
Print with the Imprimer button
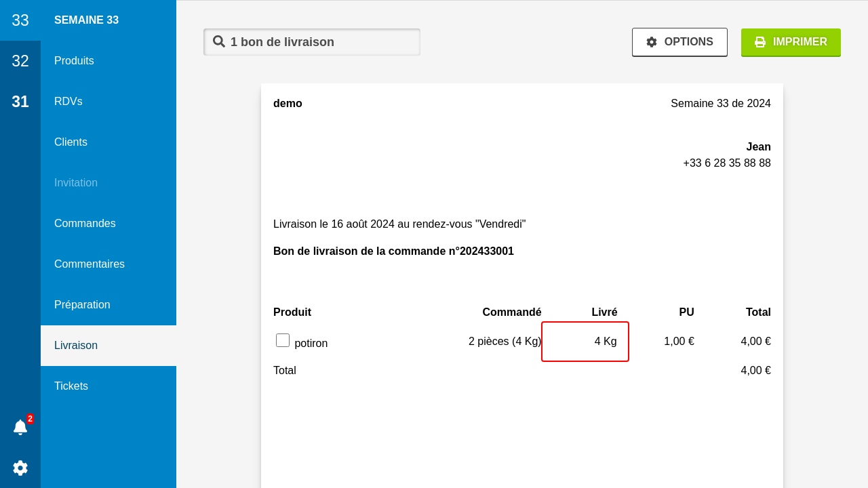pyautogui.click(x=791, y=42)
